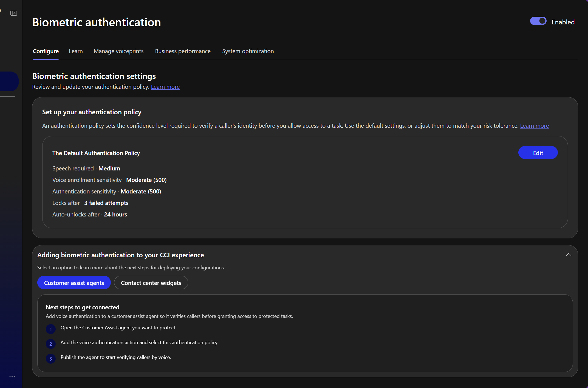This screenshot has width=588, height=388.
Task: Go to Business performance tab
Action: click(183, 51)
